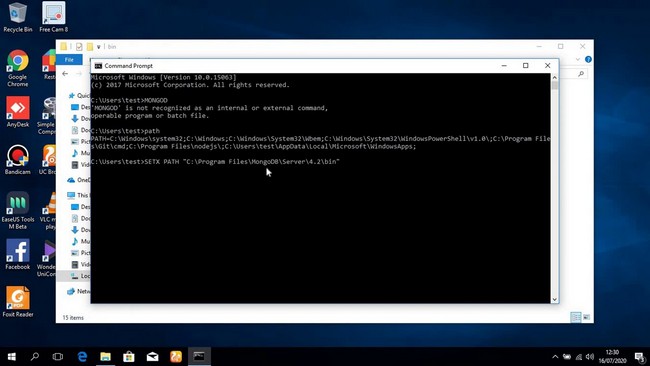The width and height of the screenshot is (650, 366).
Task: Open File Explorer help icon
Action: (x=588, y=60)
